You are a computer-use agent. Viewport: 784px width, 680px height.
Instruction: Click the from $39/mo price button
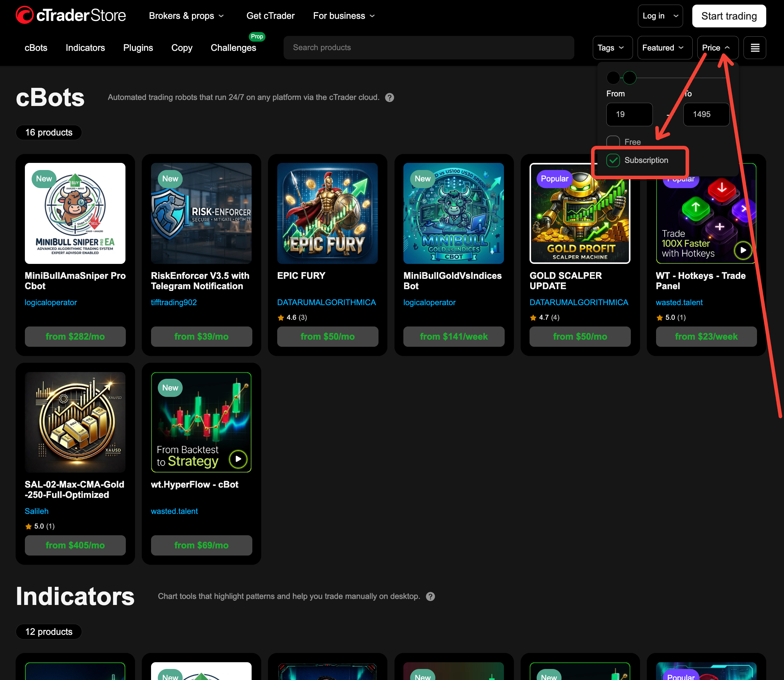click(x=201, y=336)
